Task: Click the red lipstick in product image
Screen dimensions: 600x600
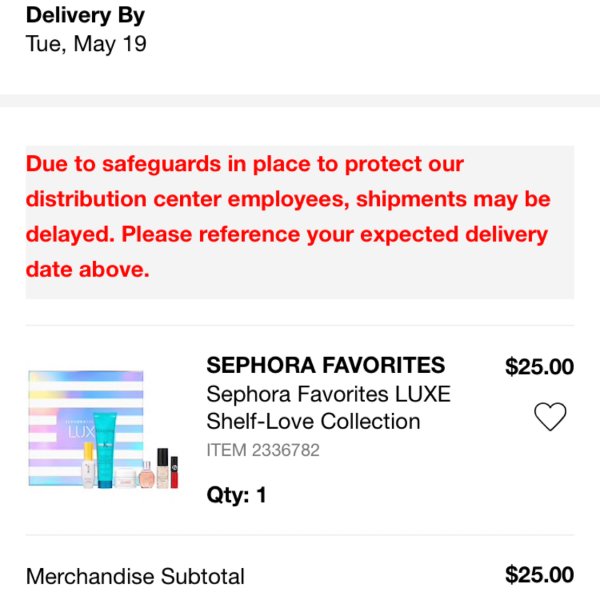Action: pyautogui.click(x=174, y=472)
